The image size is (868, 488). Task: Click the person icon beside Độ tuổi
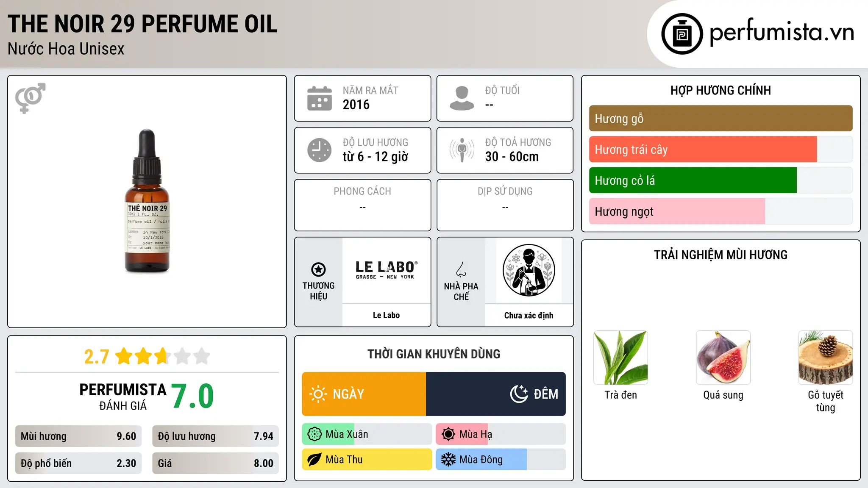[462, 98]
